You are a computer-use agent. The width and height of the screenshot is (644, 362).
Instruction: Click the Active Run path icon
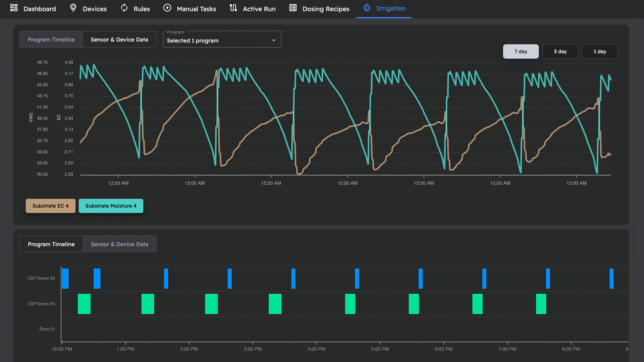coord(233,8)
